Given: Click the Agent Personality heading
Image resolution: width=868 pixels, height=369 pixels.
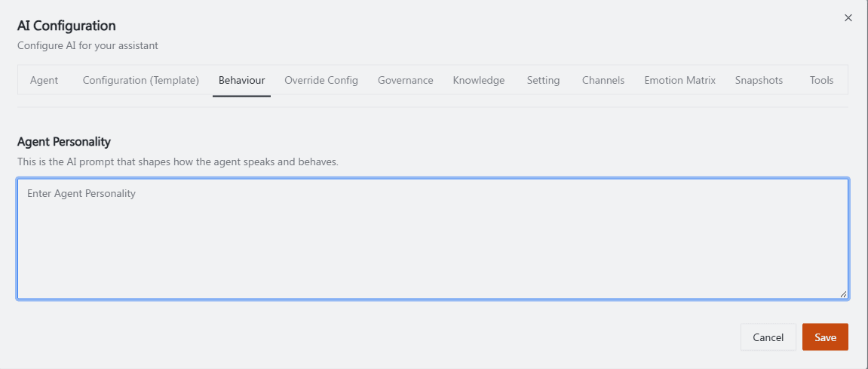Looking at the screenshot, I should point(64,141).
